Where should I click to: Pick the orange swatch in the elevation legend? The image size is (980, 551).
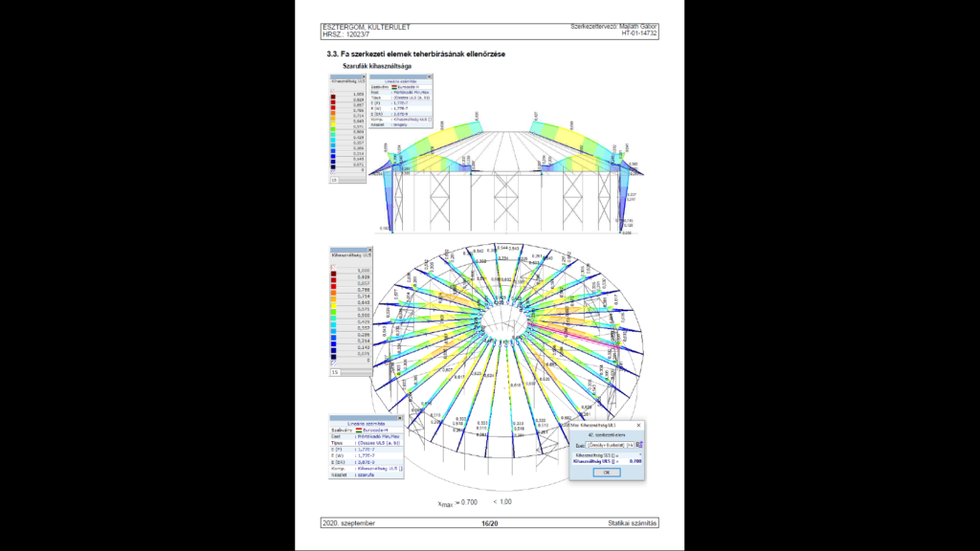click(x=333, y=113)
